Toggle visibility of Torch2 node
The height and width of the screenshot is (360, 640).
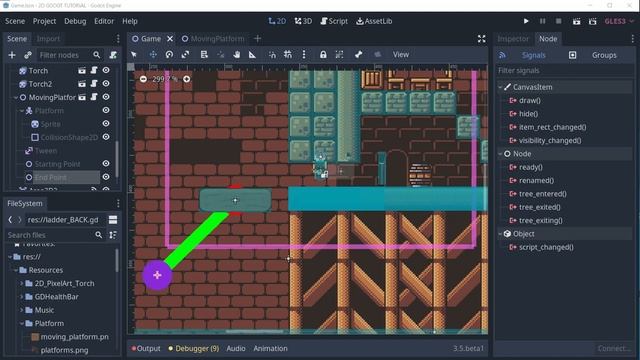(106, 84)
